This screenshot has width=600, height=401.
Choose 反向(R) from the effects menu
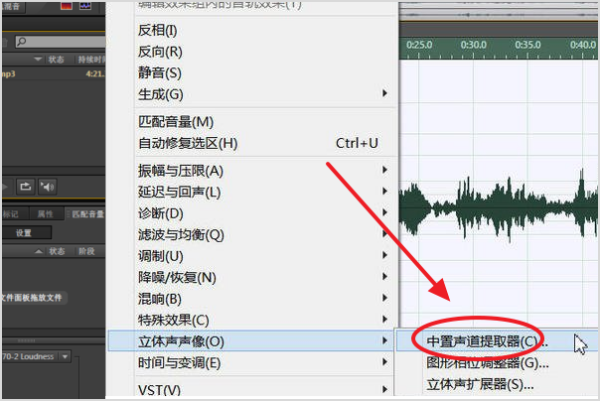click(x=264, y=52)
